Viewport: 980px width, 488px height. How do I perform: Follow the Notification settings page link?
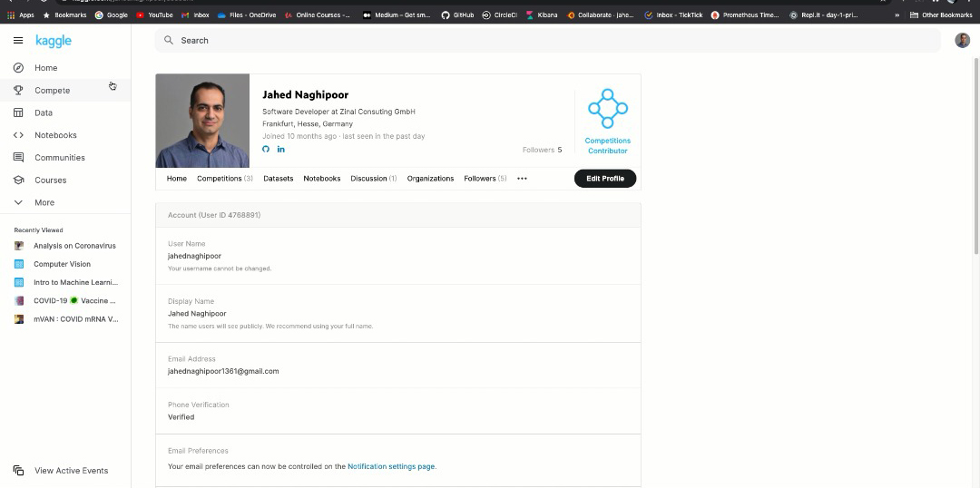[x=390, y=466]
